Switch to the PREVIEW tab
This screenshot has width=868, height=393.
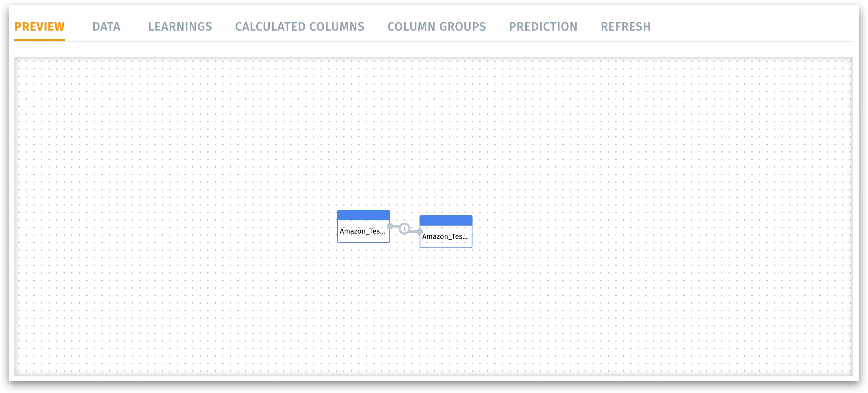(x=39, y=26)
